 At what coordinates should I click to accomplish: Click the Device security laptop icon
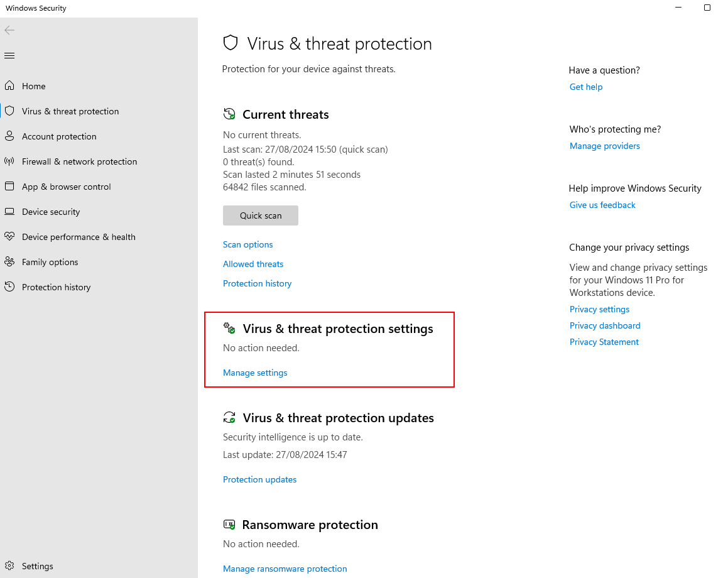9,211
